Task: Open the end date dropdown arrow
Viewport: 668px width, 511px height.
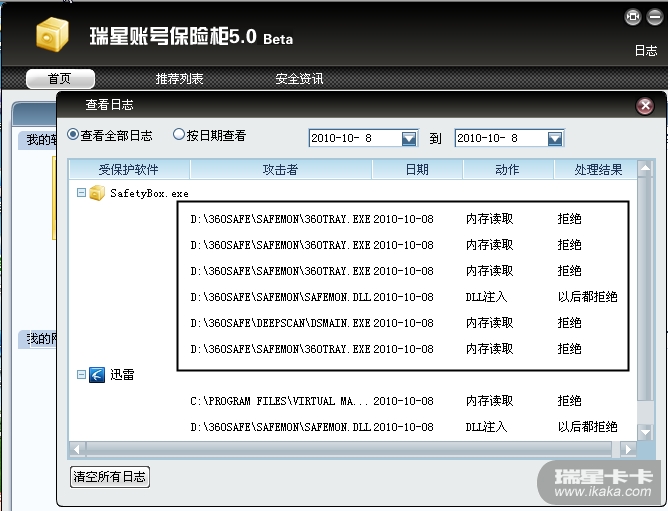Action: coord(555,138)
